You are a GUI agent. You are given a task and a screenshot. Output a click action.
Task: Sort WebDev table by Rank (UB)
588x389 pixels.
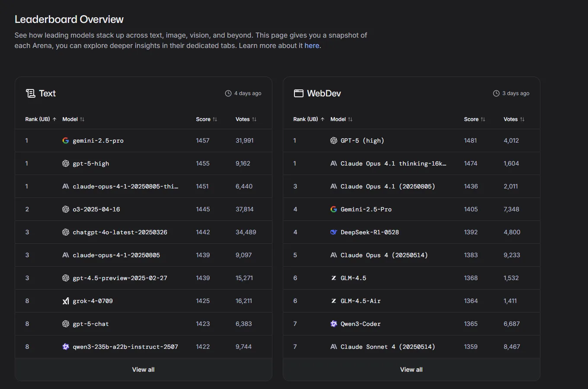(x=309, y=119)
